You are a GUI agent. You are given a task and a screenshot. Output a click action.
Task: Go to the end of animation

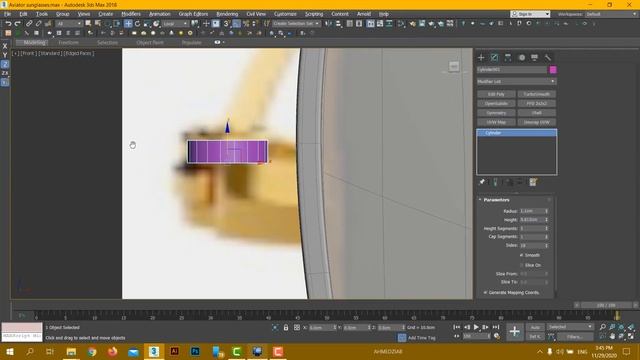pos(496,327)
